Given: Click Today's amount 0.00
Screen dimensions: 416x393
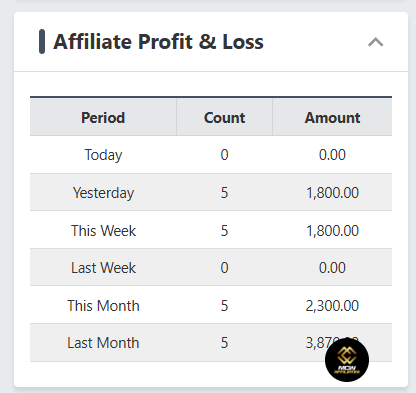Looking at the screenshot, I should (332, 155).
